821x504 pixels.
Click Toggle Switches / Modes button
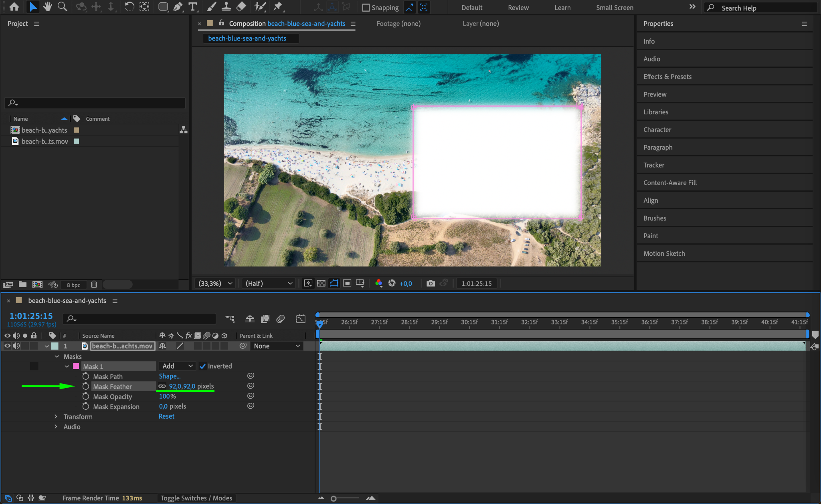(x=196, y=498)
